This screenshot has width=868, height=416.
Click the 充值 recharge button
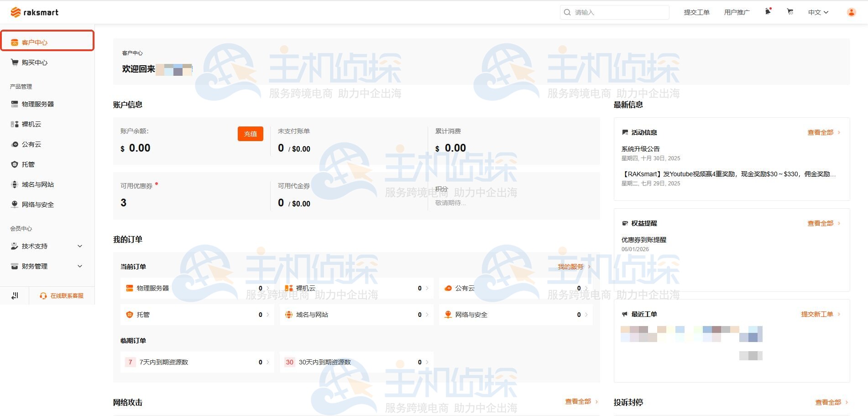250,134
